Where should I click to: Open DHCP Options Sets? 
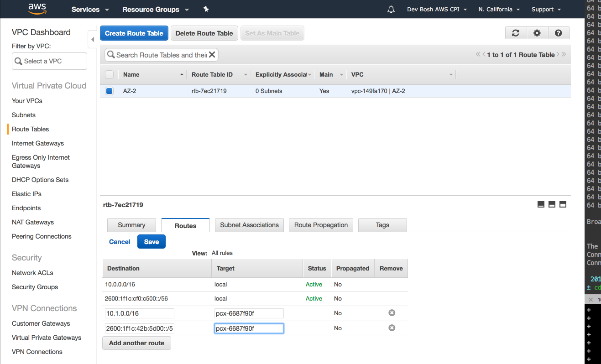40,180
